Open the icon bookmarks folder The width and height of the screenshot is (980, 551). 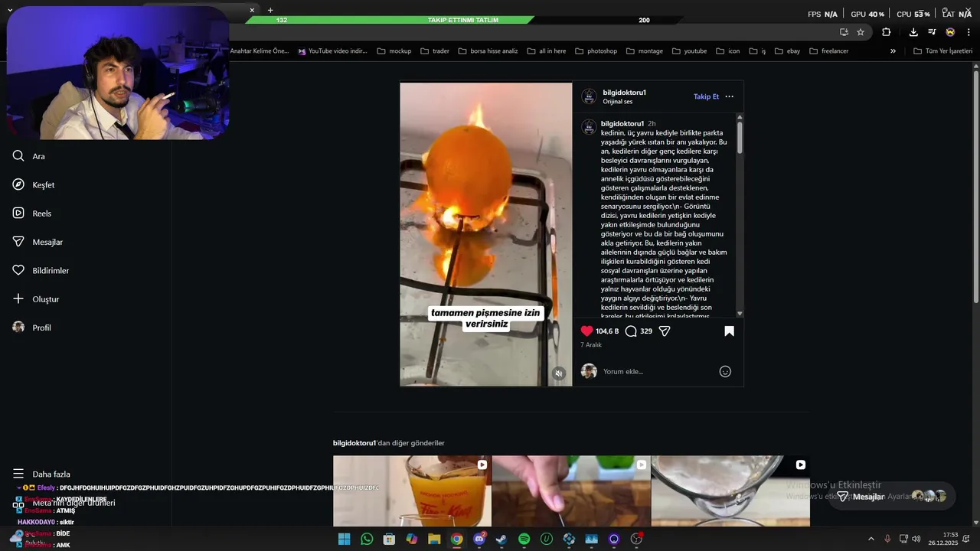727,51
